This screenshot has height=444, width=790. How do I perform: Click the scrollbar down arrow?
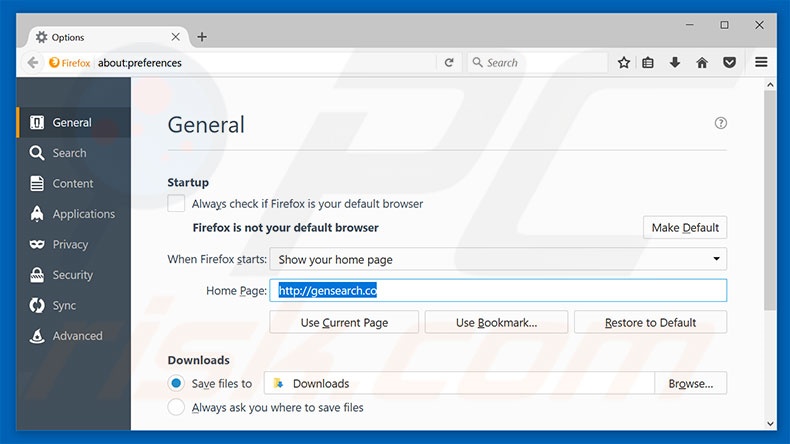(770, 424)
